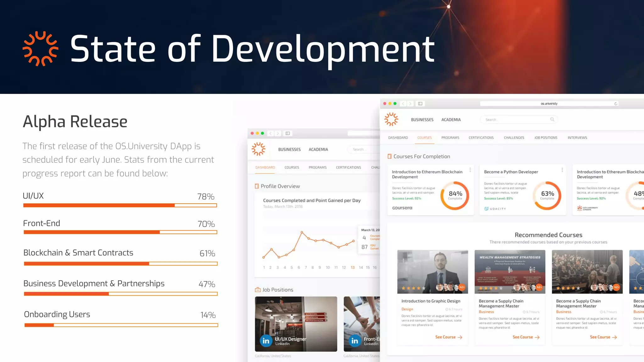Open Certifications tab in back window
Screen dimensions: 644x362
[x=348, y=167]
